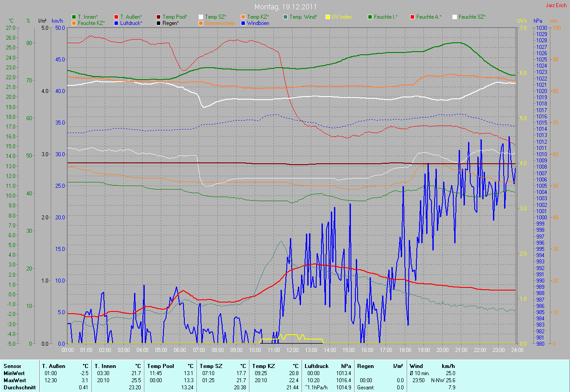Toggle the Feuchte SZ legend entry
Image resolution: width=570 pixels, height=392 pixels.
point(472,17)
